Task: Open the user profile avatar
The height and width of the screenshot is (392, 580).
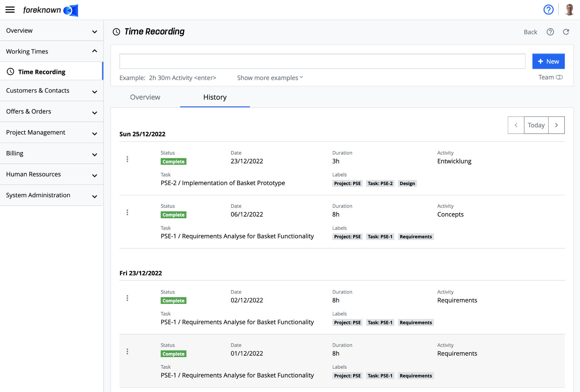Action: pyautogui.click(x=569, y=10)
